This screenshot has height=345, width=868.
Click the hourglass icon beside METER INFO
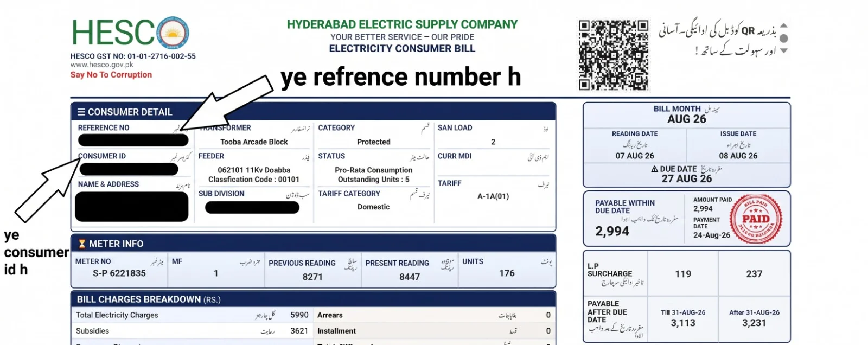coord(82,244)
